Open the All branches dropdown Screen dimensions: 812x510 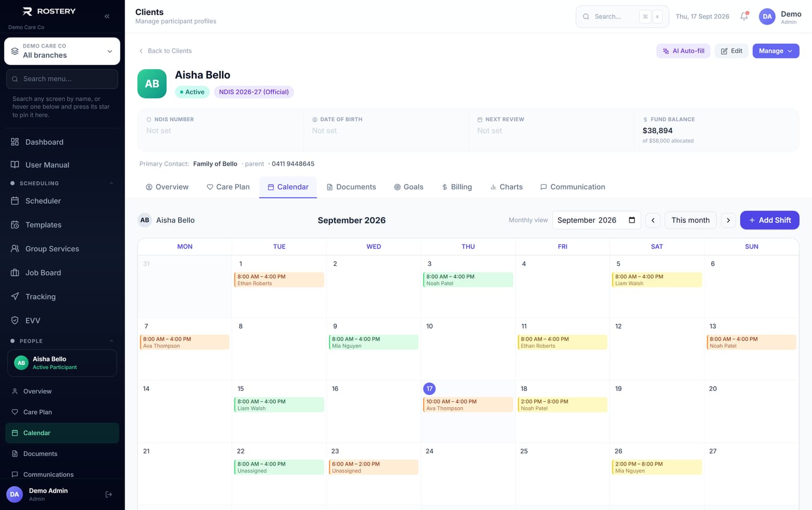62,51
